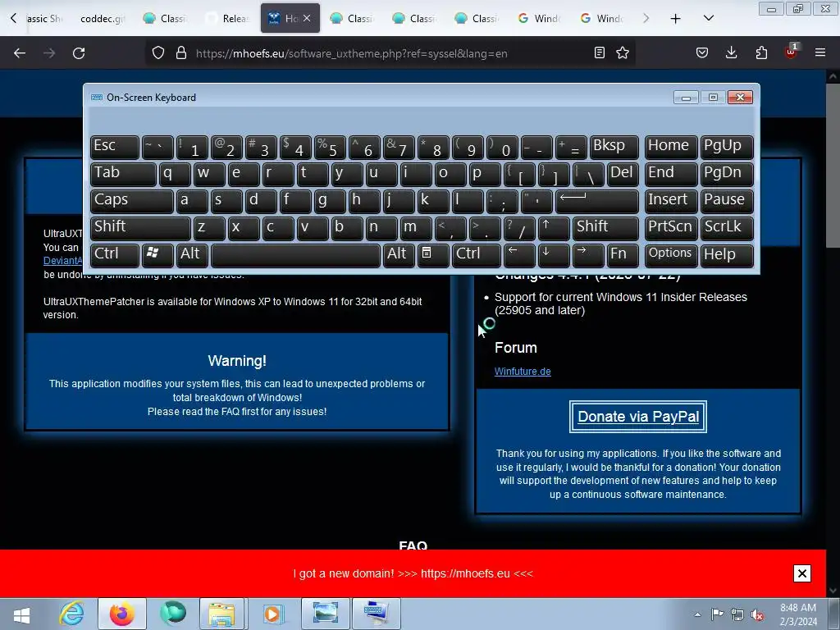Click the up arrow key on keyboard

554,228
